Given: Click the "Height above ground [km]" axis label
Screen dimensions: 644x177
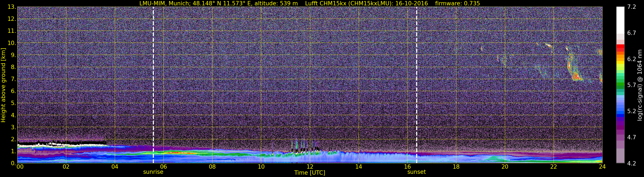Looking at the screenshot, I should click(x=3, y=85).
